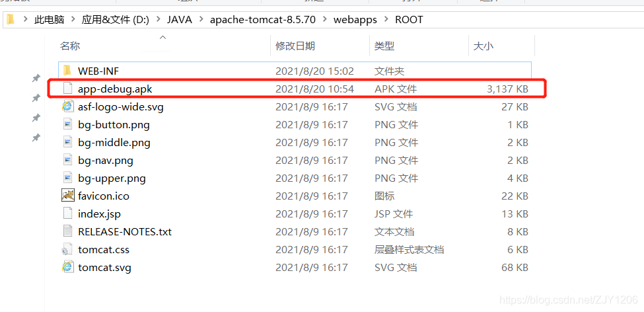Screen dimensions: 644x312
Task: Click ROOT in the breadcrumb path
Action: click(409, 20)
